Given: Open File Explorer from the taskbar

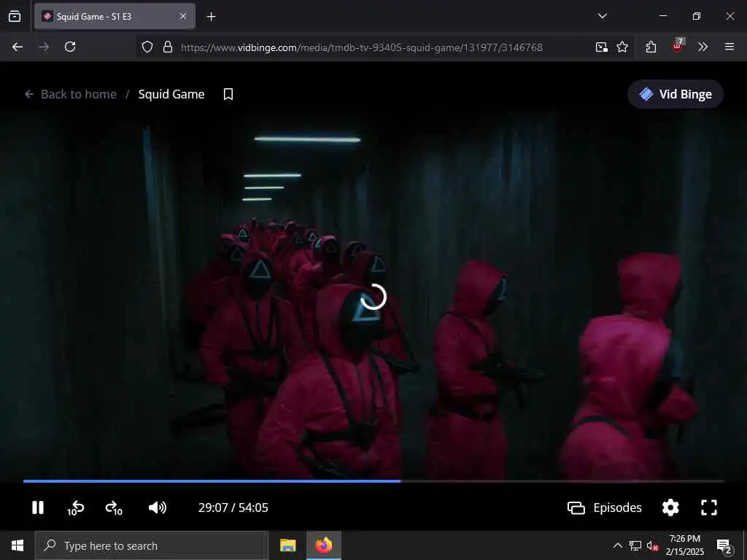Looking at the screenshot, I should pyautogui.click(x=287, y=545).
